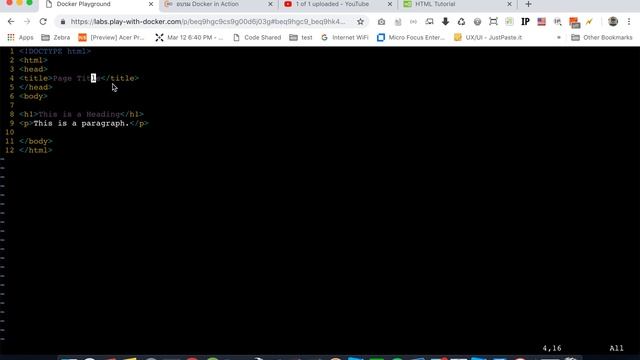Screen dimensions: 640x360
Task: Click the orange red window extension icon
Action: click(574, 22)
